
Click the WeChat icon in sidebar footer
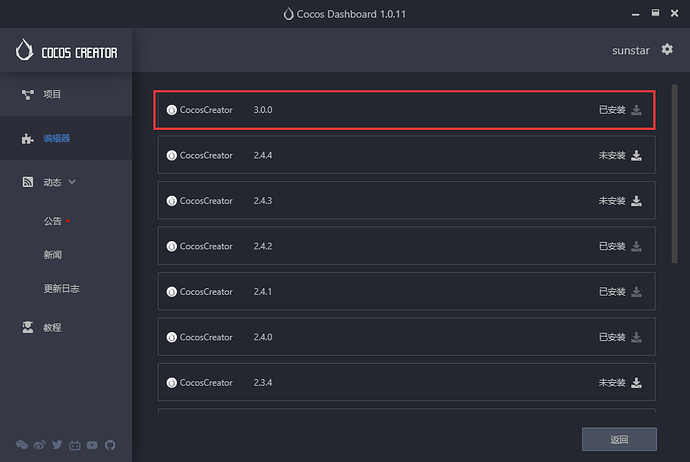click(22, 445)
